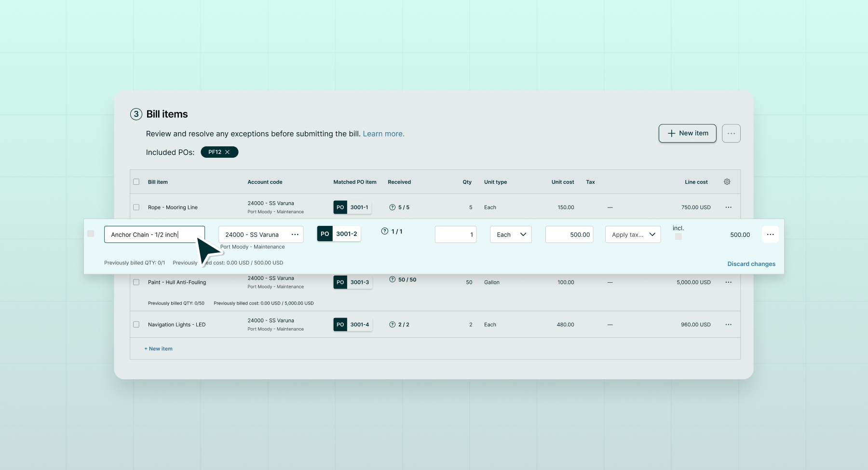Check the select-all checkbox in table header
Viewport: 868px width, 470px height.
point(136,182)
